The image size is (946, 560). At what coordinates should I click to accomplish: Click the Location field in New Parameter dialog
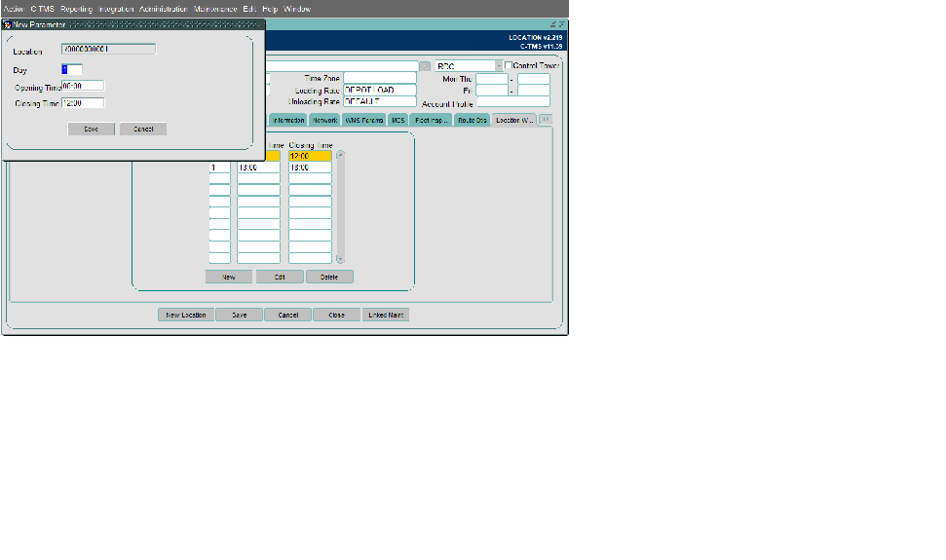tap(108, 49)
